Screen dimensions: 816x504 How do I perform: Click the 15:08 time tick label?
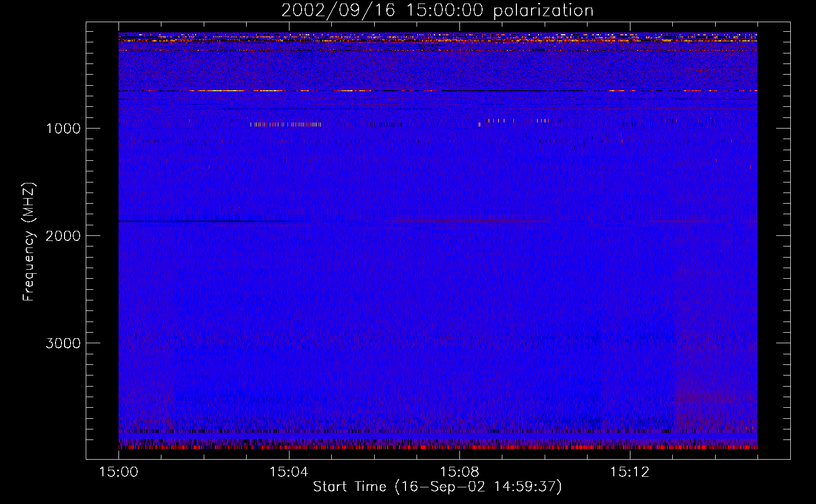459,472
